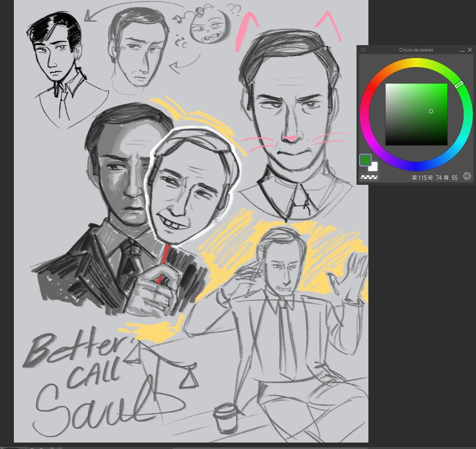Edit the brightness value showing 55

[x=454, y=177]
